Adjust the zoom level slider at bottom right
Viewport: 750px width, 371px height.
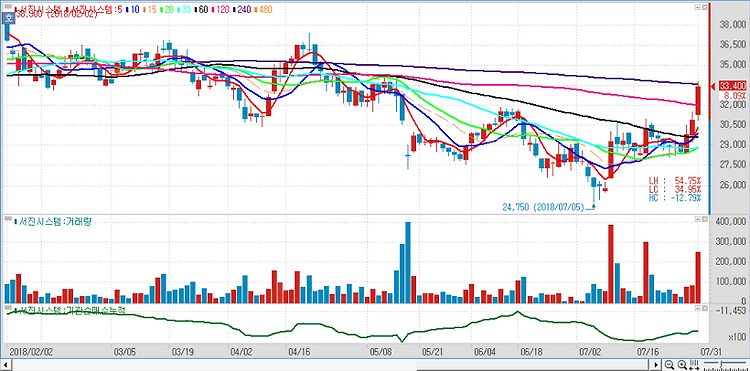click(721, 365)
